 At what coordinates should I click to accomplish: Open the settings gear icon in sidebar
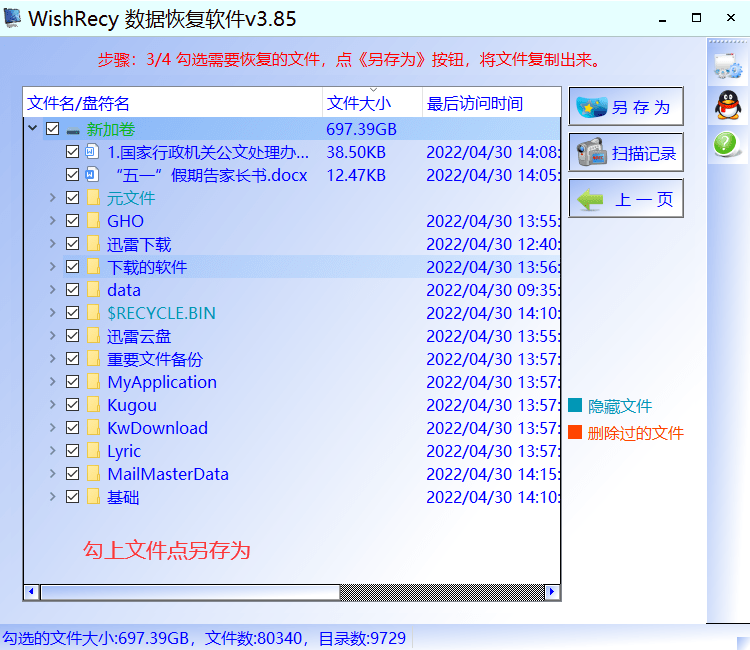click(x=727, y=66)
